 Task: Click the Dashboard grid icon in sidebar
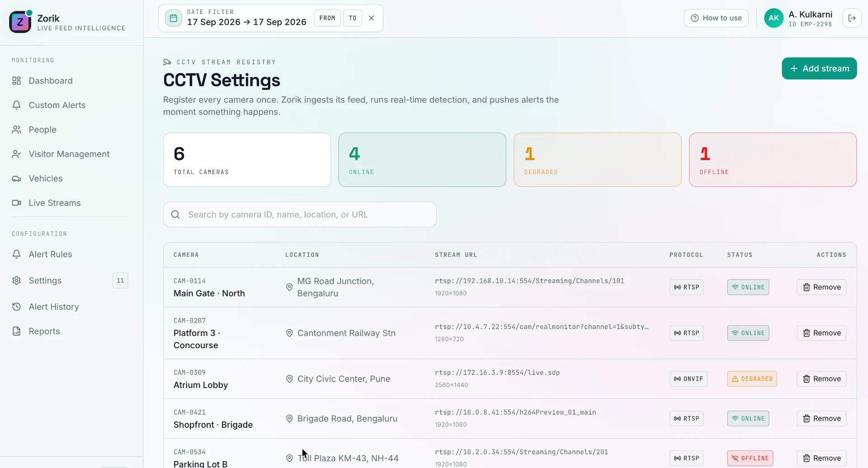pos(17,80)
